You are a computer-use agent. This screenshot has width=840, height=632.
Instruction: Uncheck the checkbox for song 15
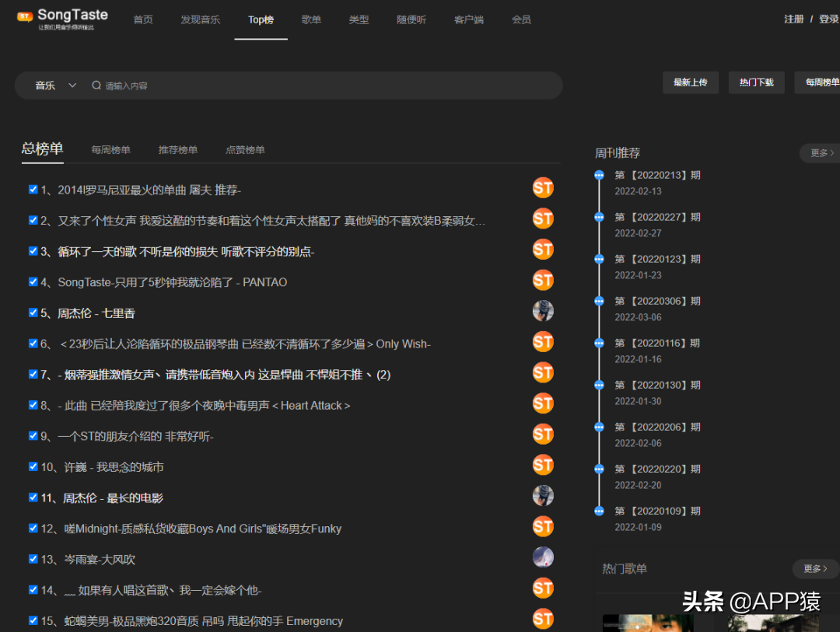coord(33,620)
